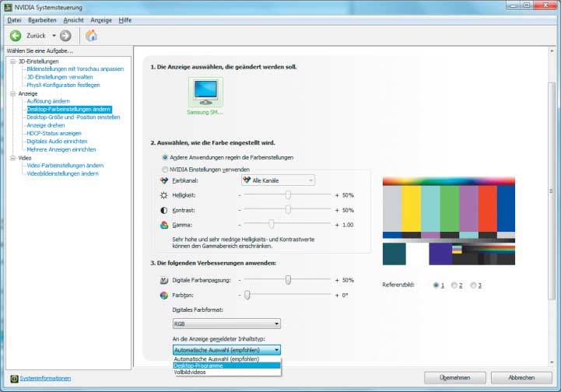Choose Referenzbild option 2

tap(454, 285)
